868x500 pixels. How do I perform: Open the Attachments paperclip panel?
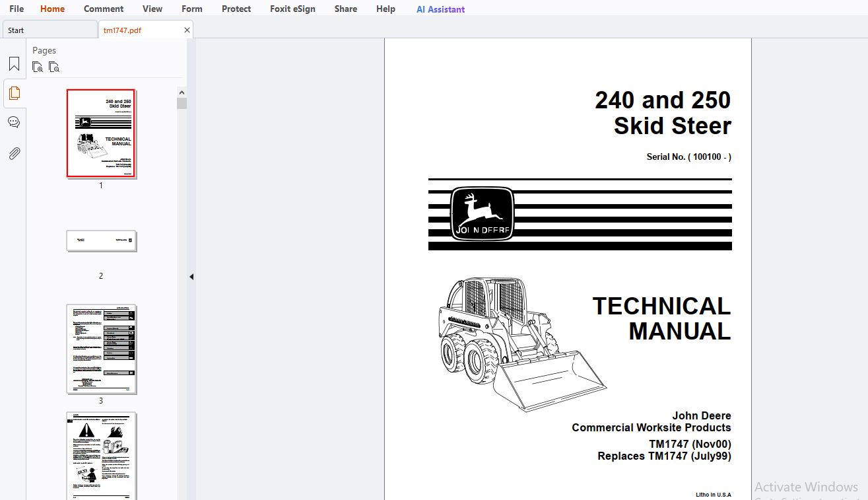(14, 153)
